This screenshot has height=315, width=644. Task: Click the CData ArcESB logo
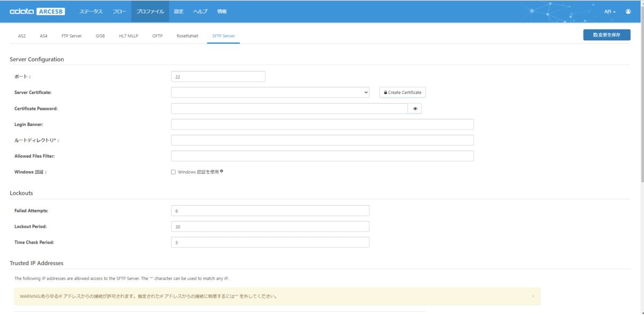coord(37,11)
